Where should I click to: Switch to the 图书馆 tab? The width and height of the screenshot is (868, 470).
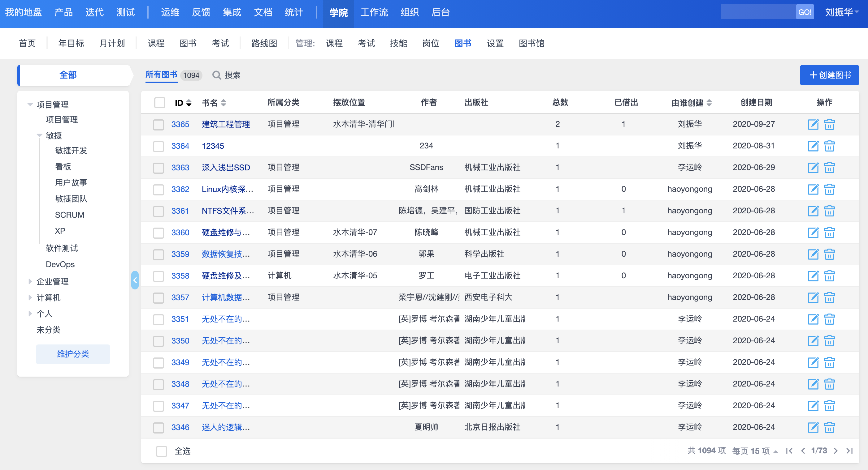point(532,43)
